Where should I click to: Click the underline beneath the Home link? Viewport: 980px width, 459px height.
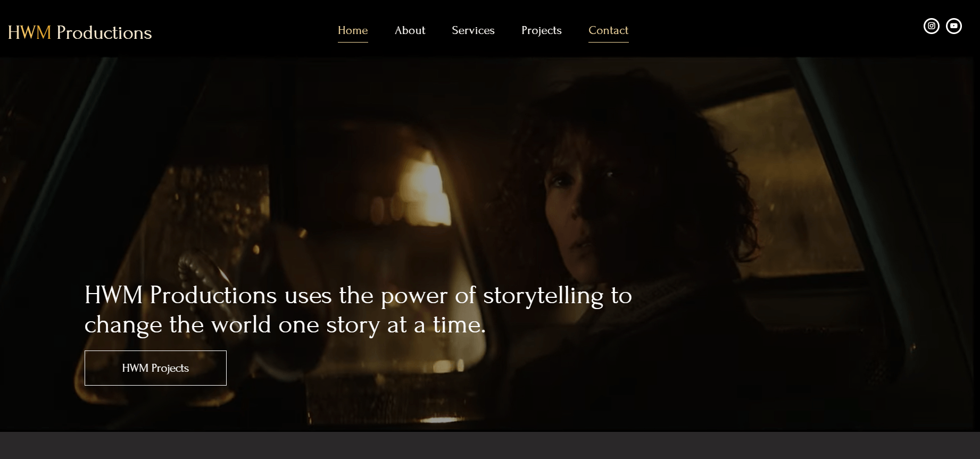click(353, 42)
